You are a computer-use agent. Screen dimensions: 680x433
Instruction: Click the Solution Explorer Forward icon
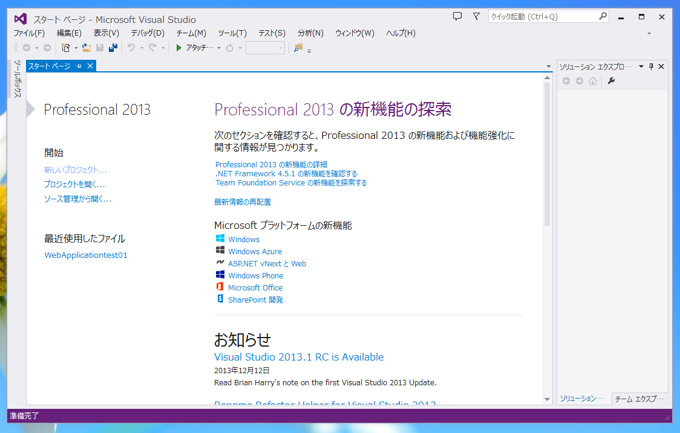point(579,81)
